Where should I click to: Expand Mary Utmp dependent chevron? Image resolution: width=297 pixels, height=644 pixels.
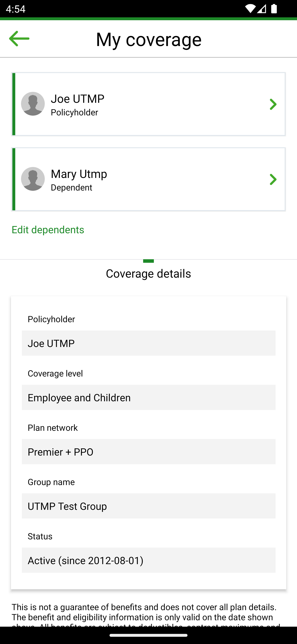pos(273,179)
